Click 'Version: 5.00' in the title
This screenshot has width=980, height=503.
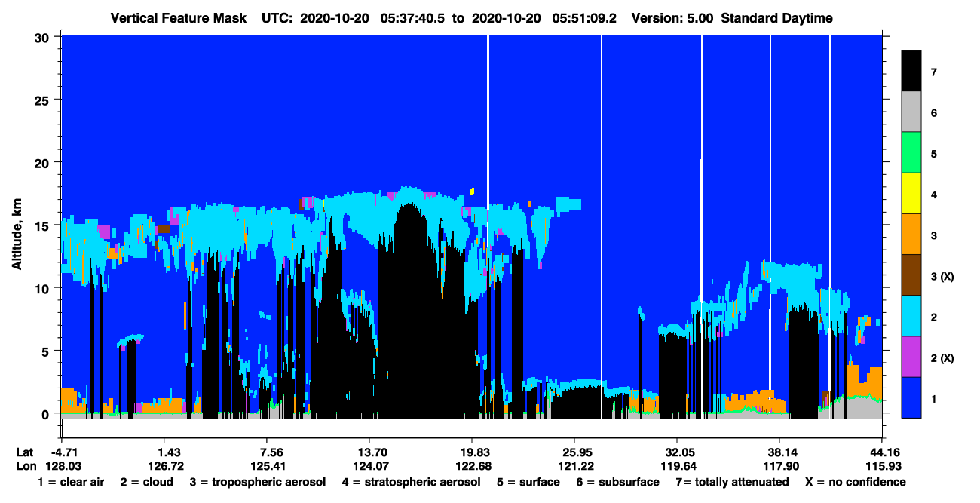pyautogui.click(x=672, y=18)
